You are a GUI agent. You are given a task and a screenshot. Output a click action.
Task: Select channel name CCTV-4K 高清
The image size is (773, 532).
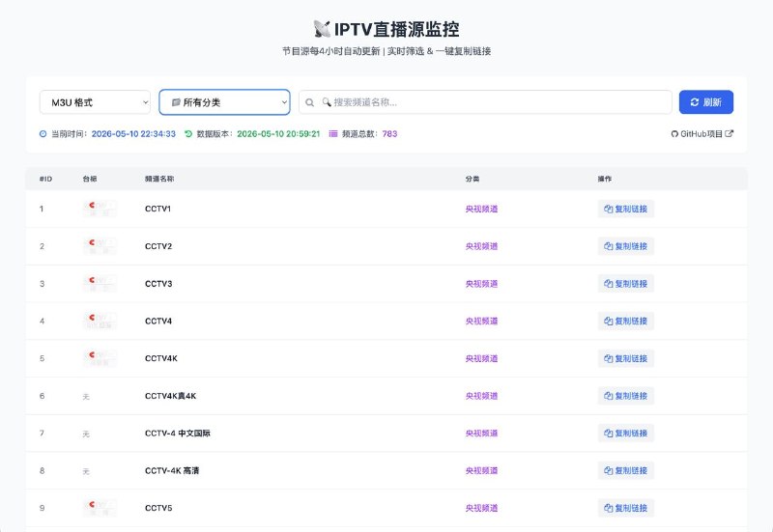coord(172,471)
